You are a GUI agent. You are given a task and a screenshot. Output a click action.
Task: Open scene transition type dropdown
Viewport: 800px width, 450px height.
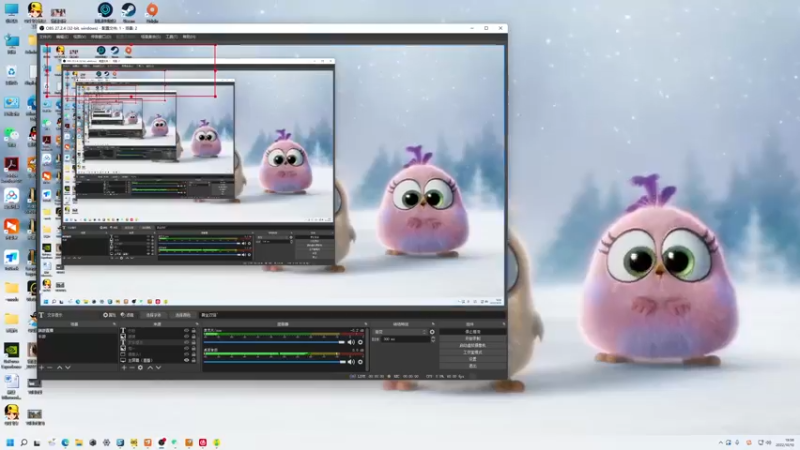(x=399, y=332)
